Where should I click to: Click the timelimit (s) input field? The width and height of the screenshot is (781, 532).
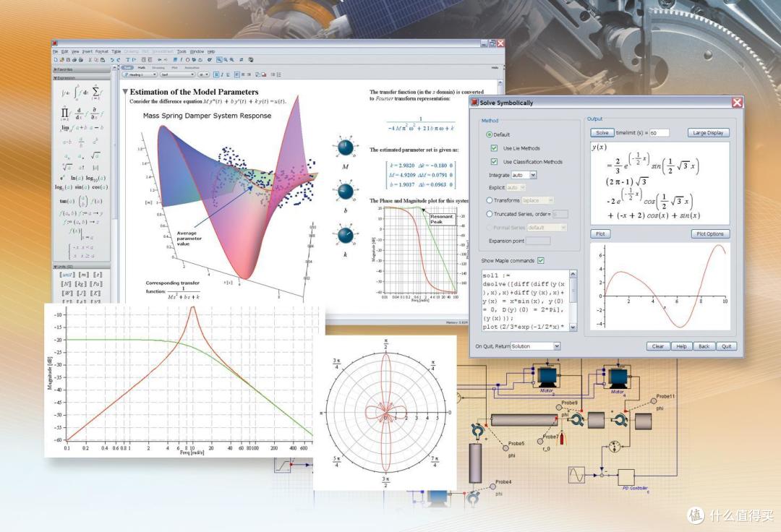[x=659, y=133]
